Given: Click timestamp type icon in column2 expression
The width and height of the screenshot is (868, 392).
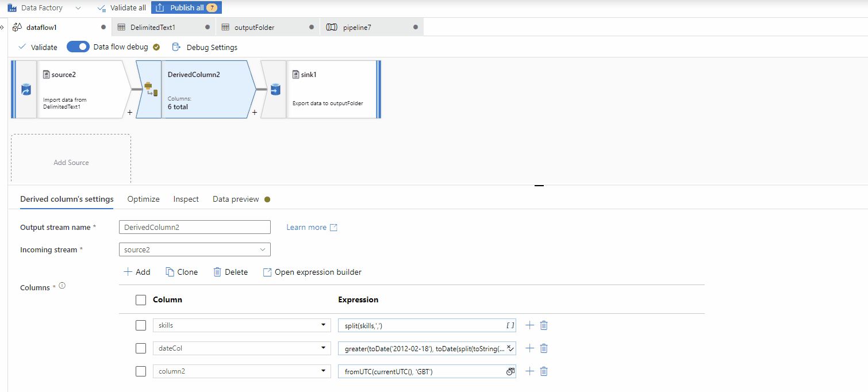Looking at the screenshot, I should coord(510,371).
